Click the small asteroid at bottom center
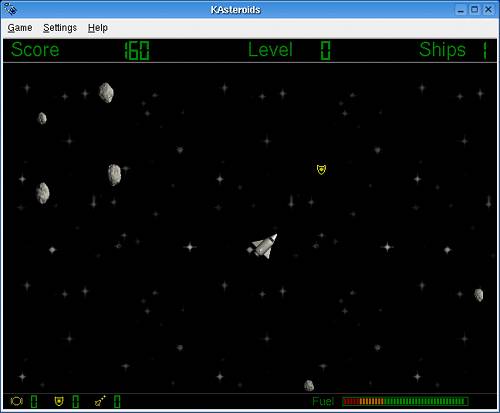 (309, 385)
